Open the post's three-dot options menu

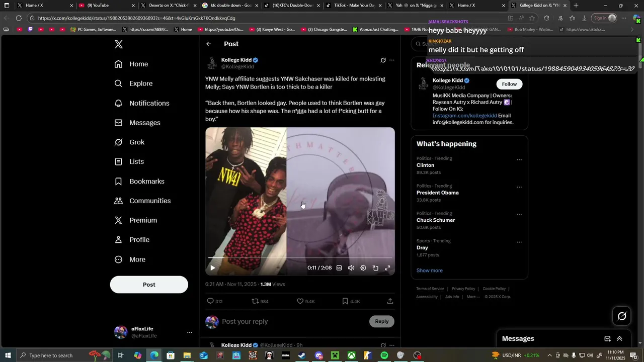coord(392,60)
